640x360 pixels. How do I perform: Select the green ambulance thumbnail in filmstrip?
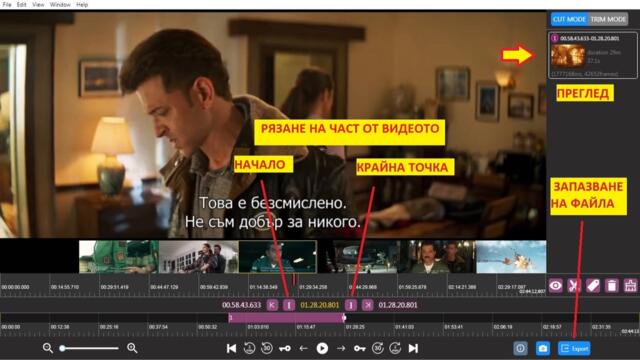click(119, 257)
